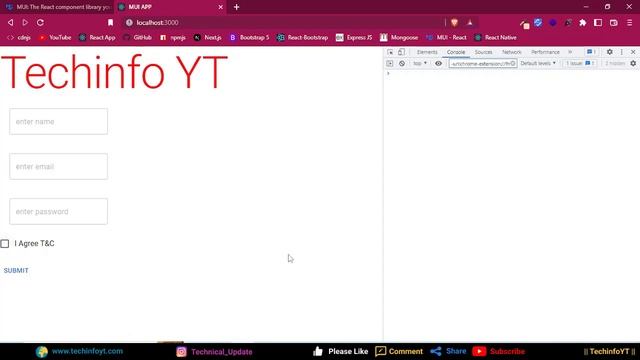The image size is (640, 360).
Task: Click the SUBMIT button
Action: click(16, 271)
